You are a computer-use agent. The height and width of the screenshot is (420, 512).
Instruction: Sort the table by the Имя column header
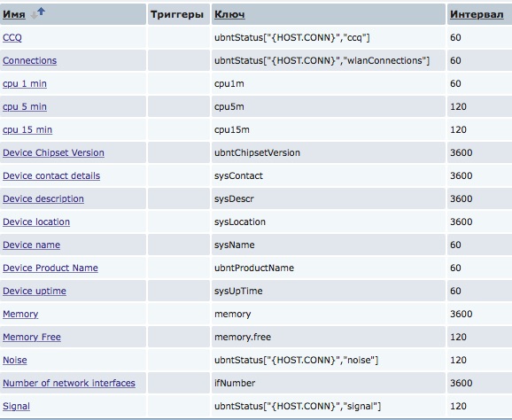(x=14, y=15)
